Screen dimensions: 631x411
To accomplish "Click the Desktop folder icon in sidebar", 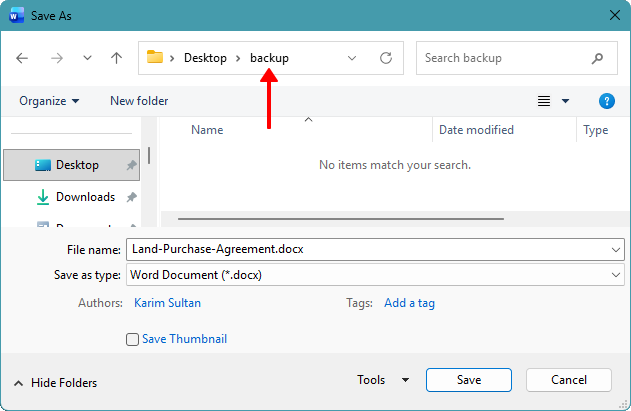I will [43, 165].
